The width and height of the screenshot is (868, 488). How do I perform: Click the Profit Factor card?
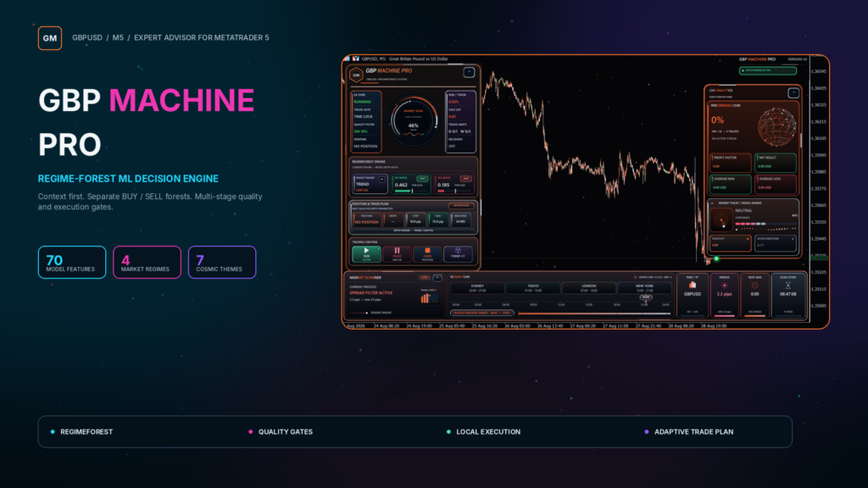(731, 163)
